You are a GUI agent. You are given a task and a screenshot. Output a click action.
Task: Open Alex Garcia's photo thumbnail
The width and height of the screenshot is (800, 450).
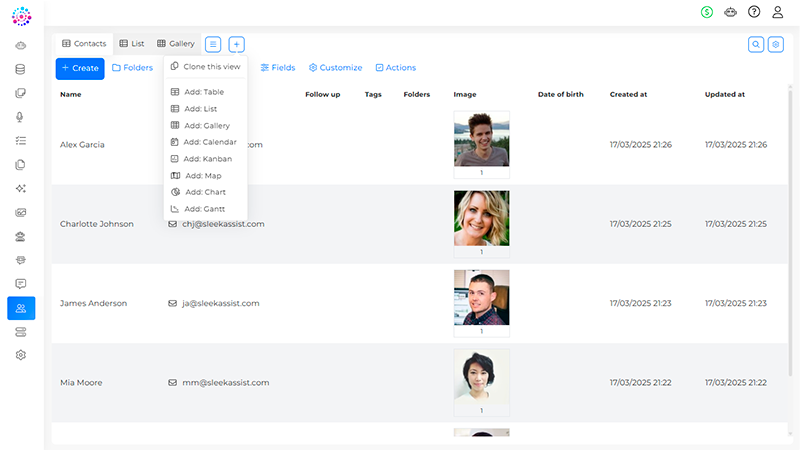pyautogui.click(x=482, y=139)
